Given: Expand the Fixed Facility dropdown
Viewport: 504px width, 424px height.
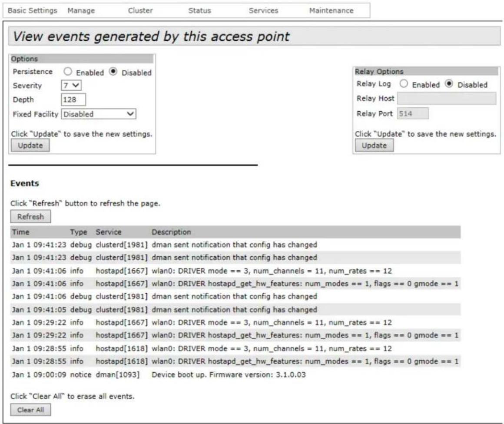Looking at the screenshot, I should pos(99,114).
